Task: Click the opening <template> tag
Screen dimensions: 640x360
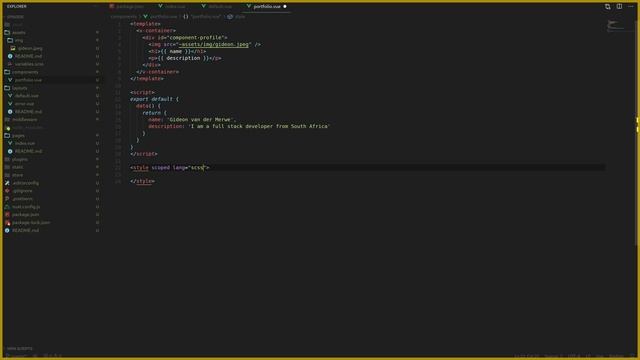Action: click(145, 24)
